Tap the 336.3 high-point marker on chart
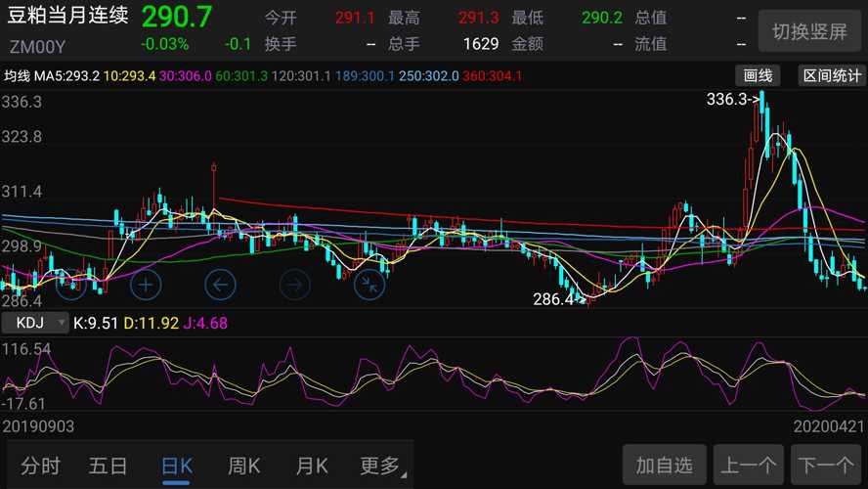 point(733,99)
